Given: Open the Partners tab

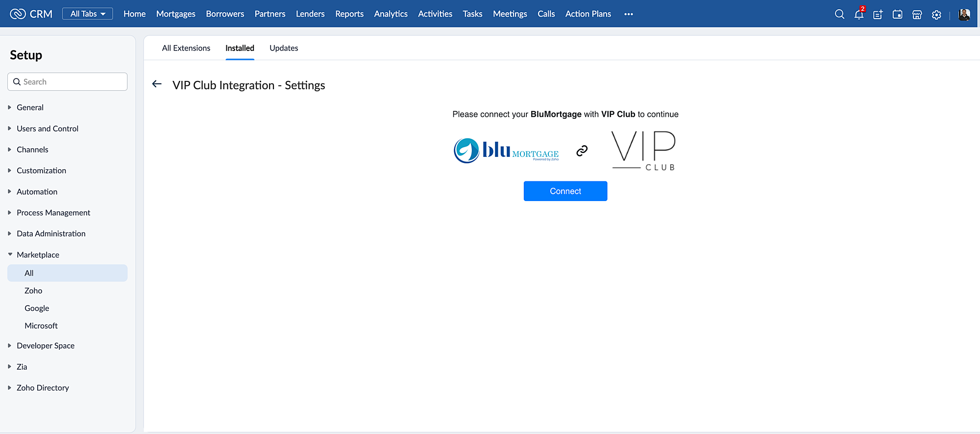Looking at the screenshot, I should point(270,14).
